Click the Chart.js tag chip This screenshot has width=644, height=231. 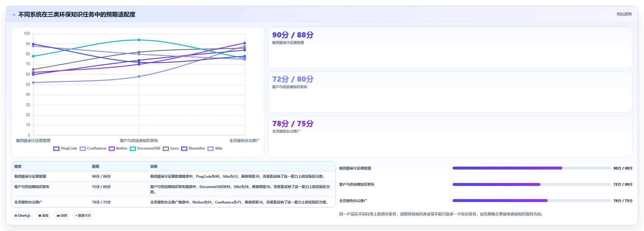(22, 215)
